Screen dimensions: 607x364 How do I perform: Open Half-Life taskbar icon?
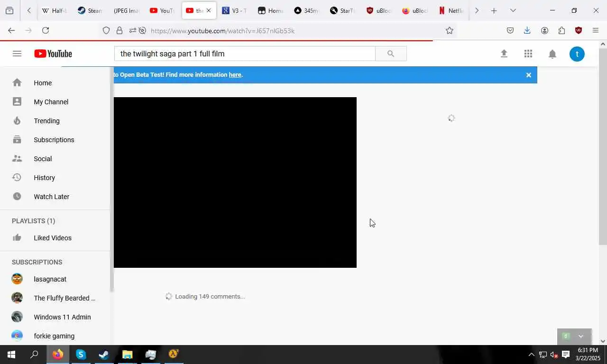174,355
